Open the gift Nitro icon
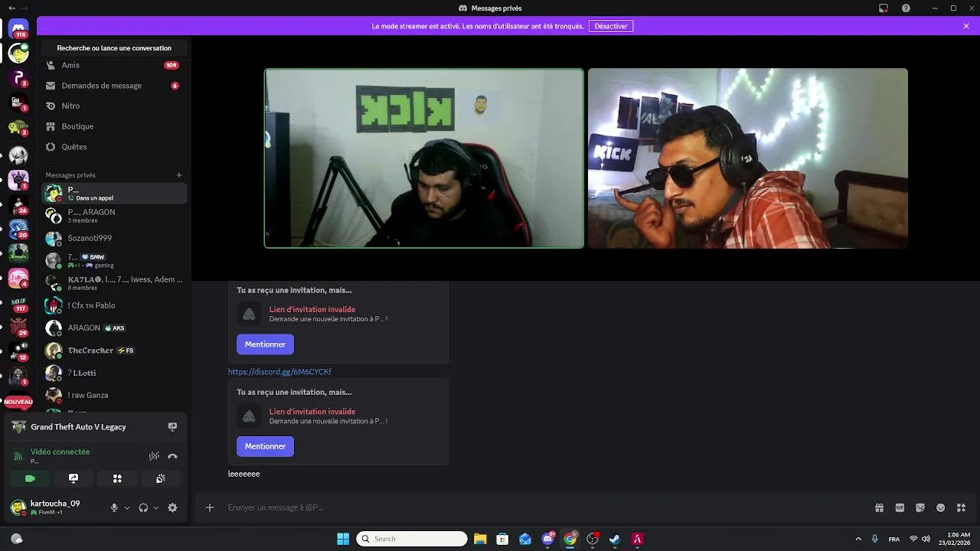 click(x=879, y=507)
